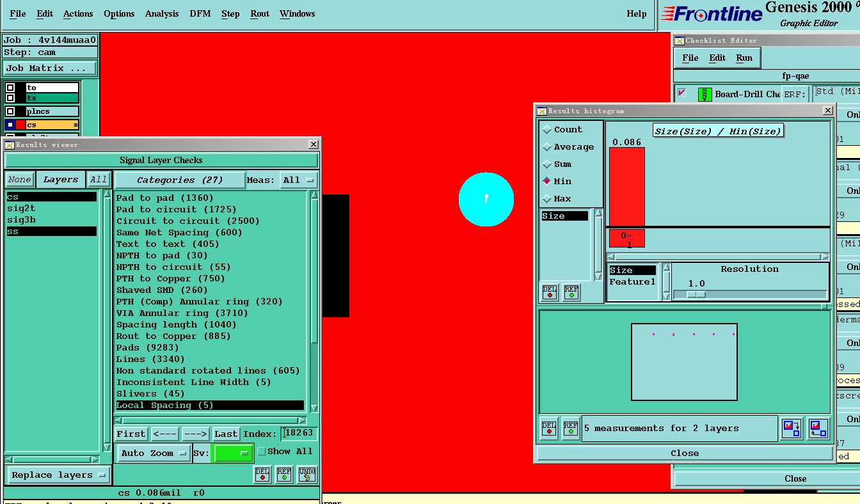The width and height of the screenshot is (860, 504).
Task: Select the Count radio option
Action: (547, 130)
